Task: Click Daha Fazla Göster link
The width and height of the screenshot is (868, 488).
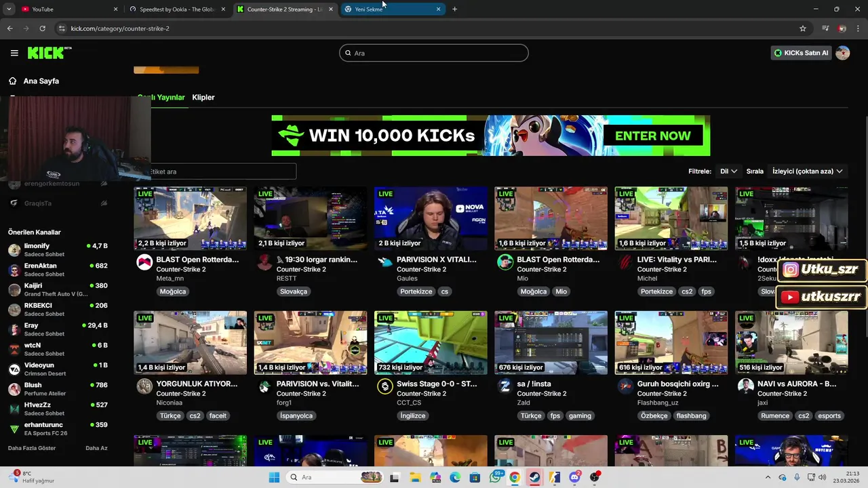Action: coord(32,448)
